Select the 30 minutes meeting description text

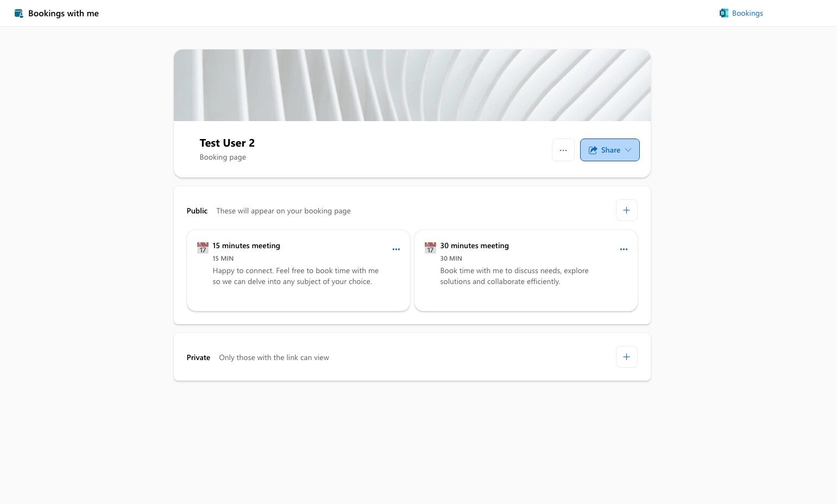click(x=514, y=276)
